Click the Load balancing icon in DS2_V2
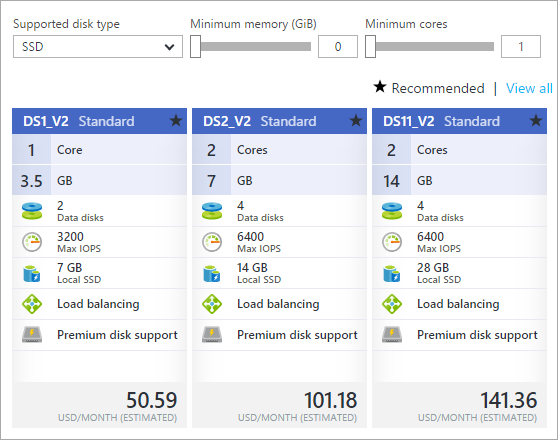558x440 pixels. [x=212, y=304]
